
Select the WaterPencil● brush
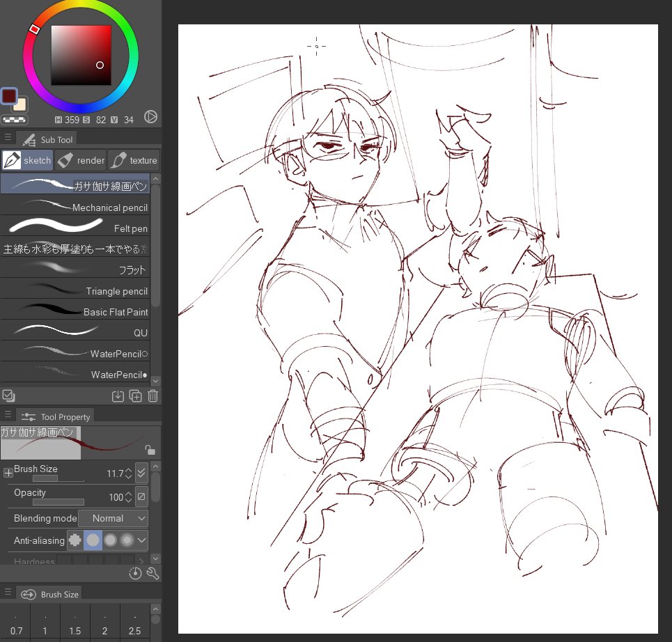coord(75,373)
